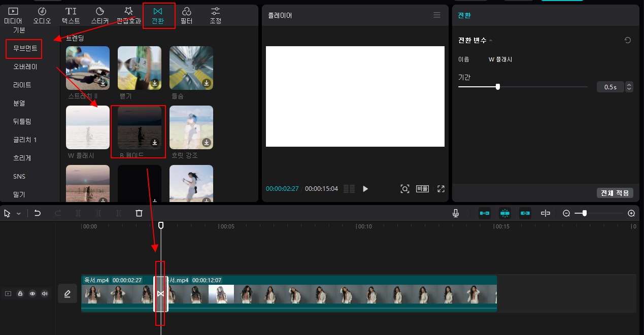Choose the 뺀기 transition thumbnail

[140, 68]
